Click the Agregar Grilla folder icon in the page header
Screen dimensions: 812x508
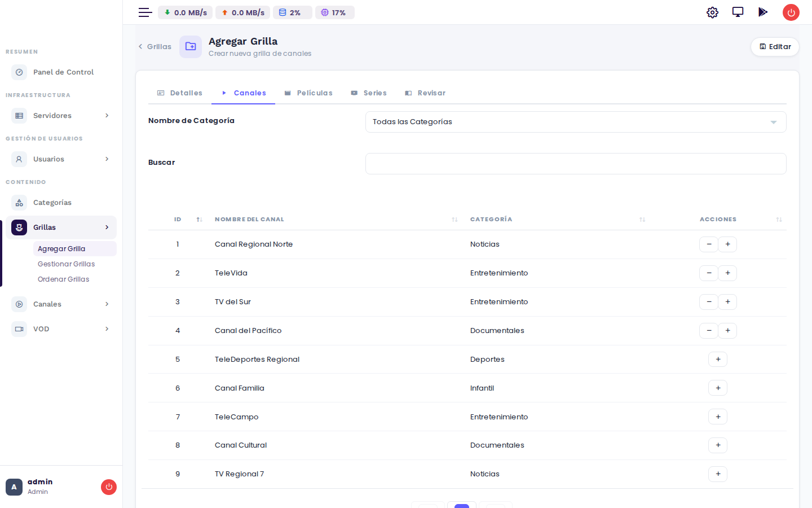[191, 47]
